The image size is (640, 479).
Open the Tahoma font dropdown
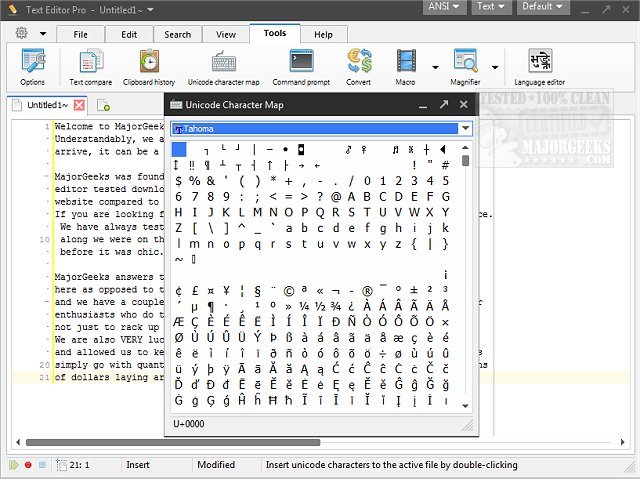coord(465,128)
